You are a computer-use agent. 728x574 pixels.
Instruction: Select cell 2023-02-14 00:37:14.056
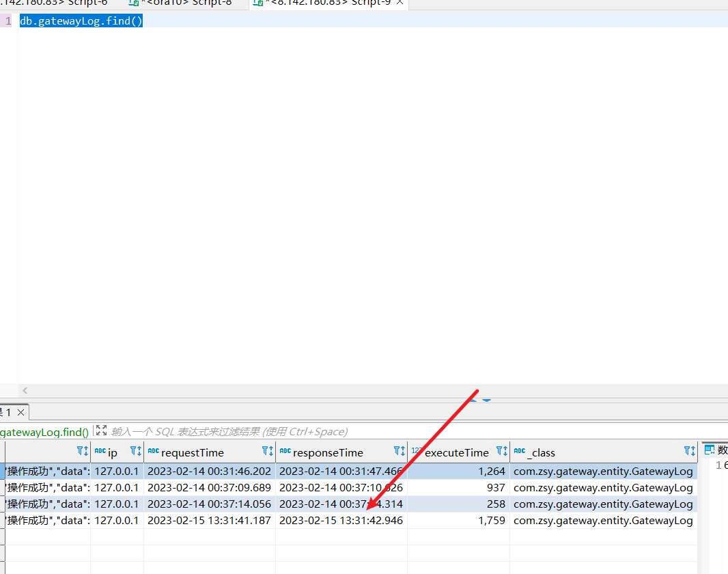[x=210, y=504]
